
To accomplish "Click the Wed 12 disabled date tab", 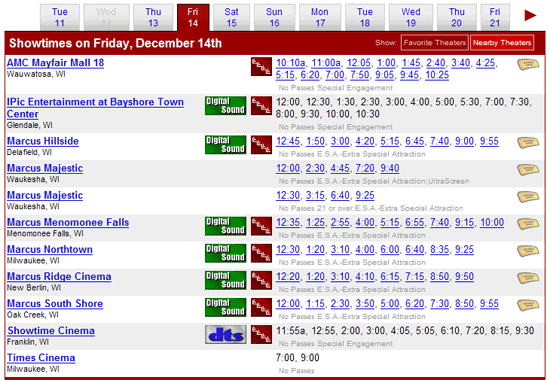I will coord(106,17).
